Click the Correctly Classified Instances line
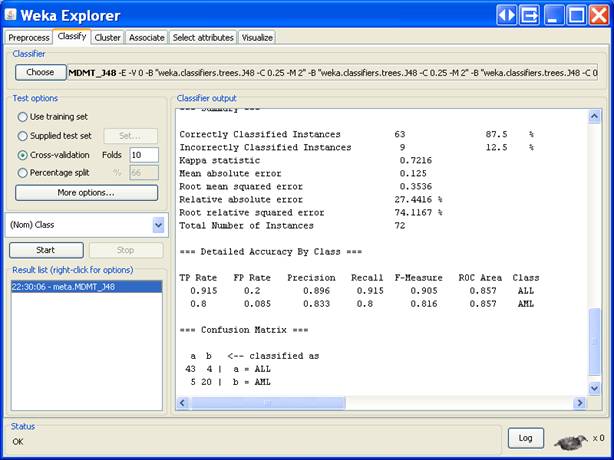Screen dimensions: 614x460 [356, 134]
